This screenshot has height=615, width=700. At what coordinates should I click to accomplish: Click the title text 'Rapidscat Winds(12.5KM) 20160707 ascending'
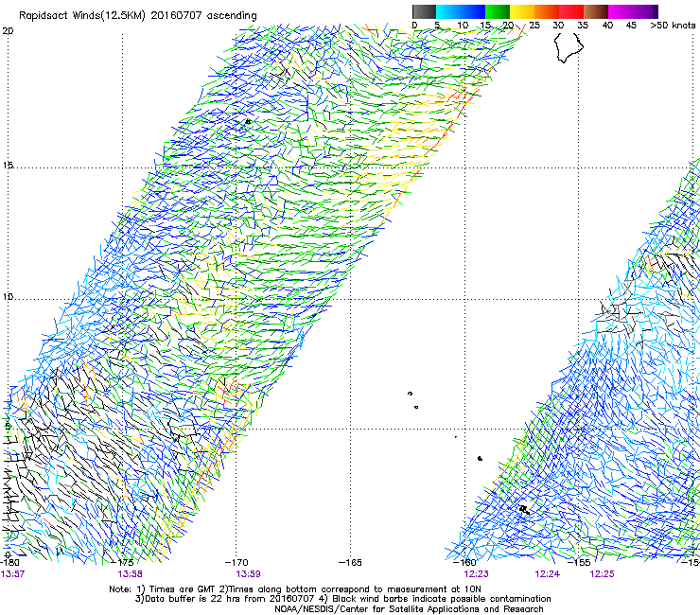coord(138,16)
